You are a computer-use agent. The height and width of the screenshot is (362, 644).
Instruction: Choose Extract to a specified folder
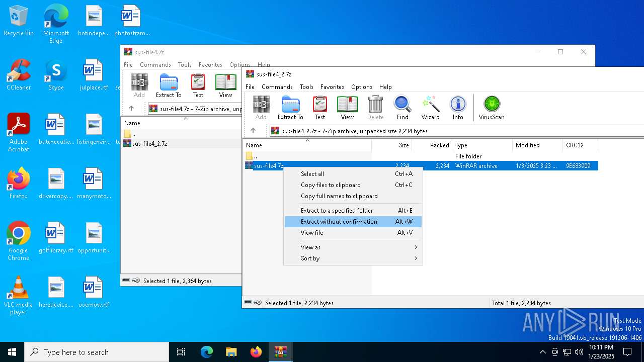click(x=353, y=211)
